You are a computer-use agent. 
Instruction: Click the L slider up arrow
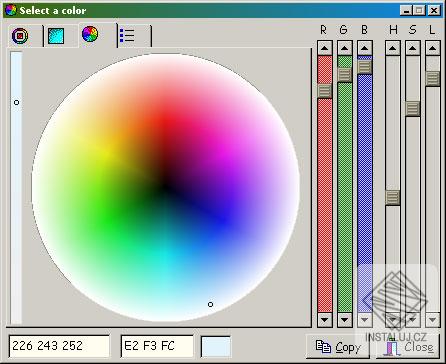433,48
